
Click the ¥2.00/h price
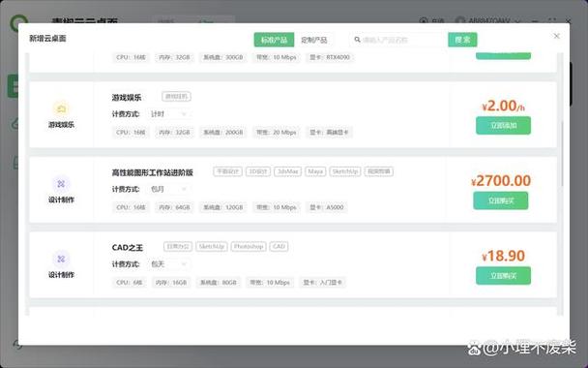coord(503,106)
